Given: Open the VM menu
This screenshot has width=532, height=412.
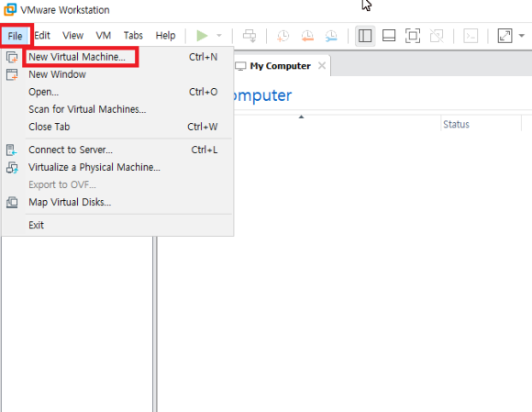Looking at the screenshot, I should pyautogui.click(x=104, y=35).
